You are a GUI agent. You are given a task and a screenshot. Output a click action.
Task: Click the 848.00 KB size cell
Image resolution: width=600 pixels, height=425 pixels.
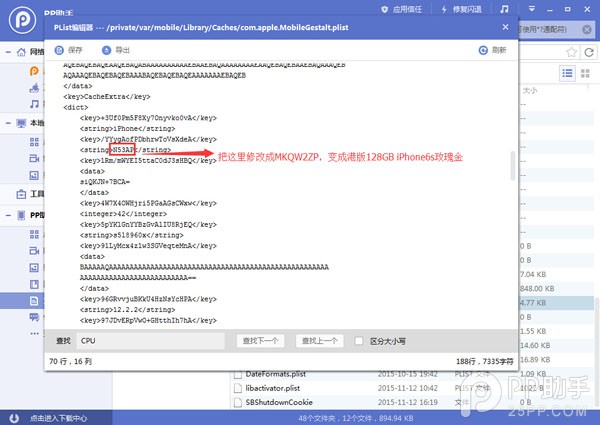point(537,288)
